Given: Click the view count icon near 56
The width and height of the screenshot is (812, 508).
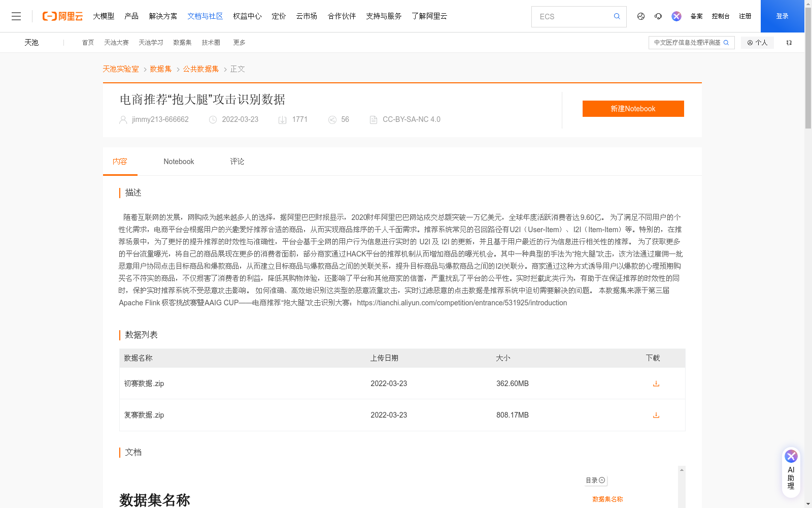Looking at the screenshot, I should coord(332,120).
